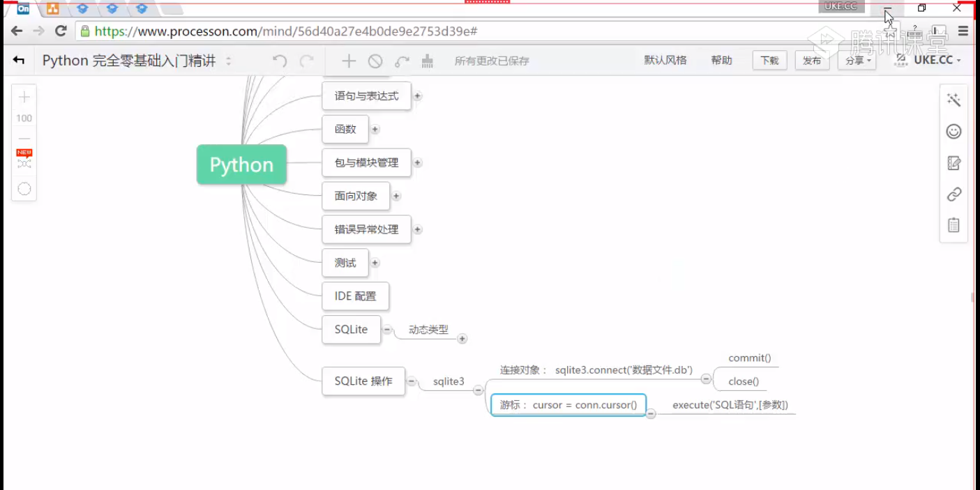Select the 面向对象 topic
This screenshot has width=980, height=490.
(x=356, y=196)
